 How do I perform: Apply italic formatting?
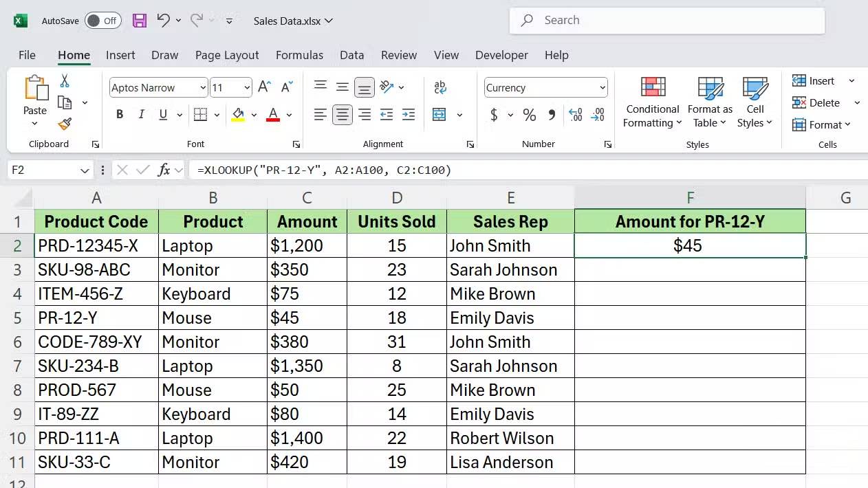141,114
